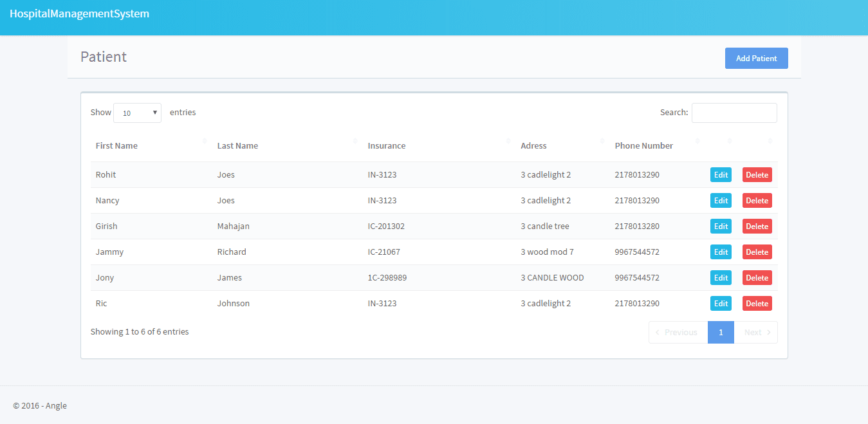Click the Search input field
The width and height of the screenshot is (868, 424).
(734, 113)
